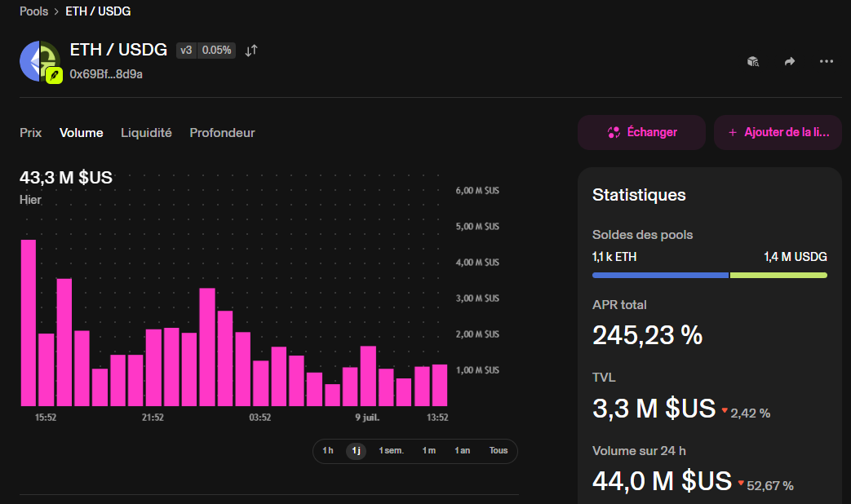Select the 1 an time range
This screenshot has height=504, width=851.
point(463,451)
